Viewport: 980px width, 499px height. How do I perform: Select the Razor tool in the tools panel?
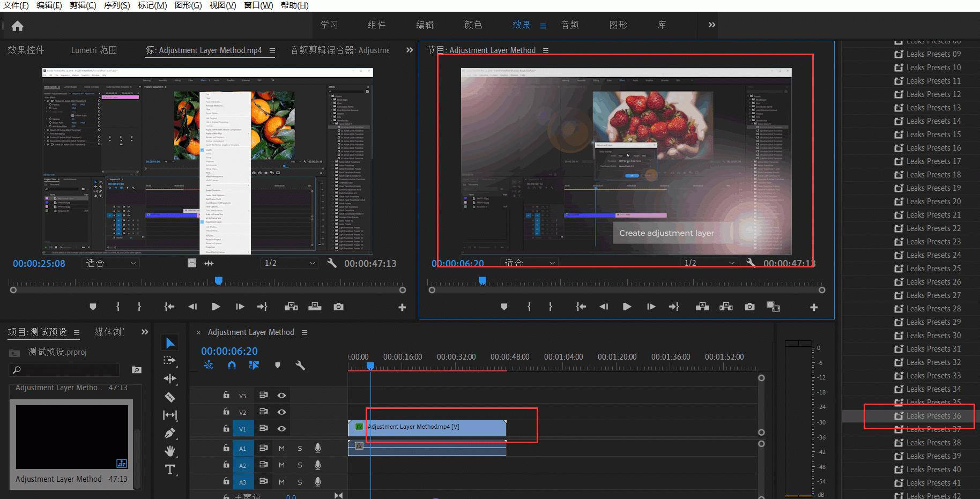(x=170, y=397)
